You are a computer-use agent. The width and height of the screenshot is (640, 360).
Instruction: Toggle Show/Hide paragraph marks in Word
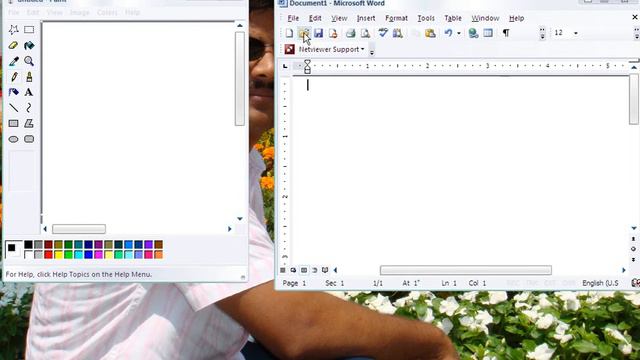[506, 33]
